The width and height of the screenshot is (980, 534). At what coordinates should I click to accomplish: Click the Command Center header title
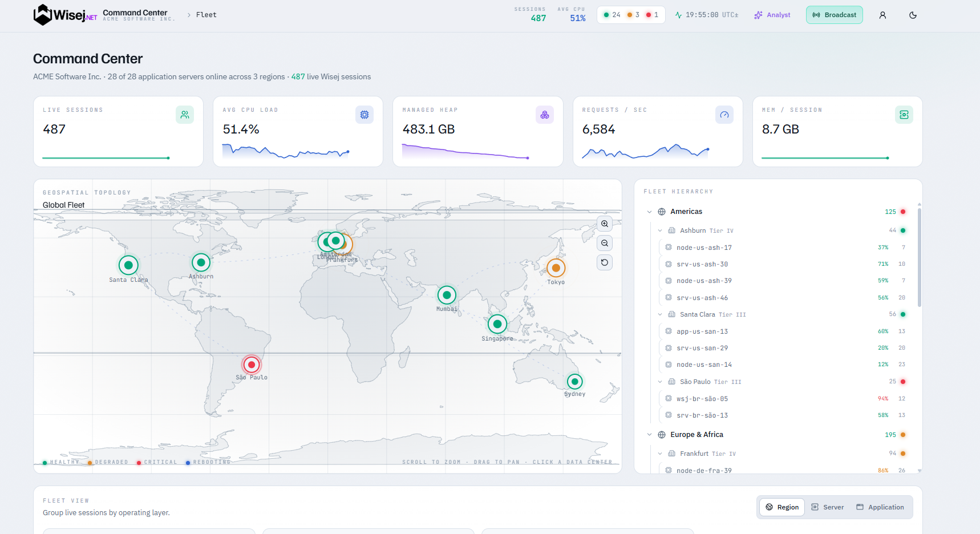pos(135,13)
